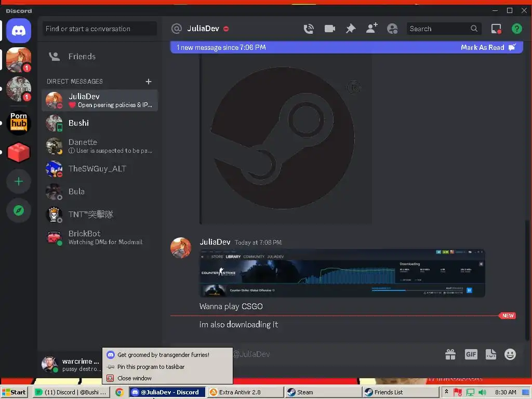The height and width of the screenshot is (399, 532).
Task: Open pinned messages icon
Action: click(x=351, y=29)
